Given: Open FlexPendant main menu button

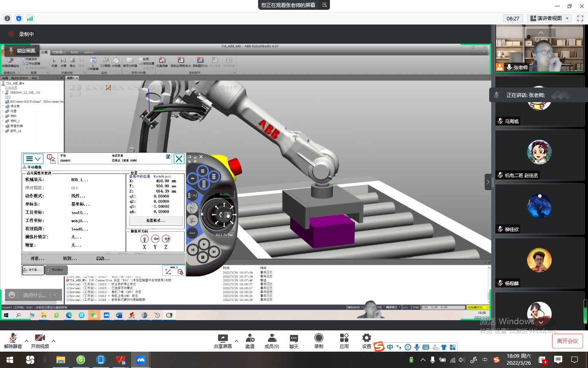Looking at the screenshot, I should coord(33,159).
